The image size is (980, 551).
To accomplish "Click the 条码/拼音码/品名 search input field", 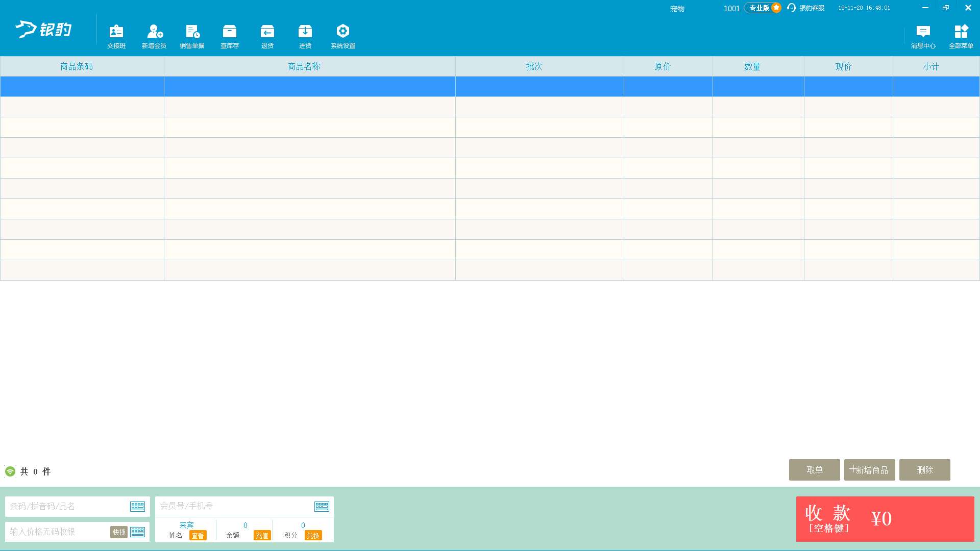I will tap(66, 506).
